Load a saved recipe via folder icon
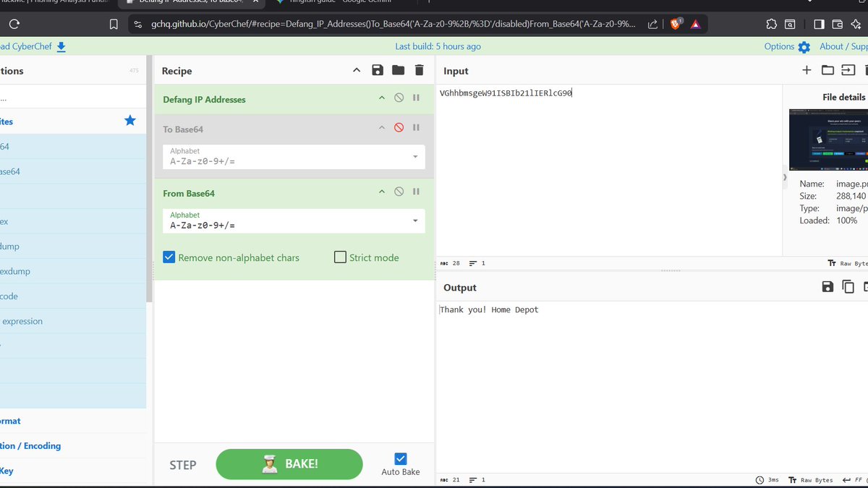868x488 pixels. click(x=398, y=70)
